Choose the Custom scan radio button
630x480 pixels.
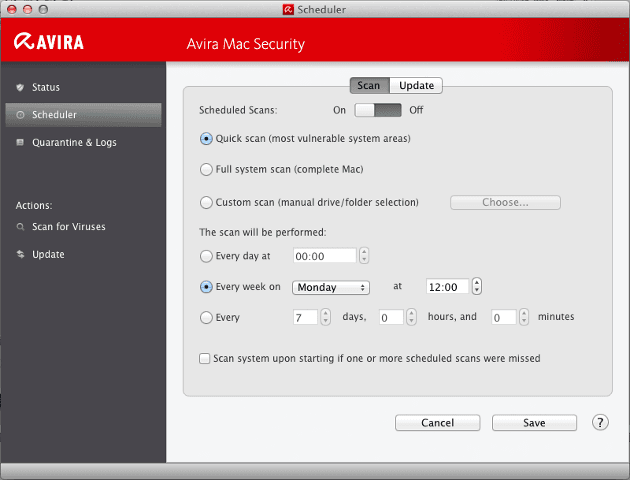tap(207, 202)
